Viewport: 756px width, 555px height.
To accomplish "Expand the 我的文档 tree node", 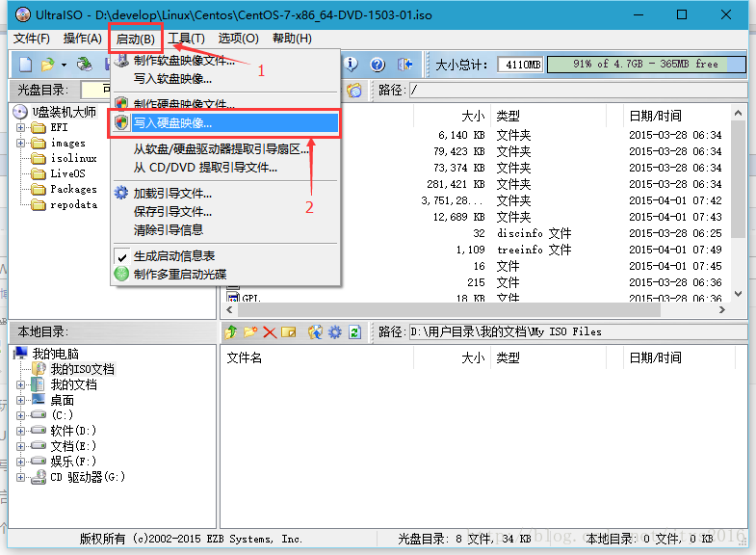I will [20, 384].
